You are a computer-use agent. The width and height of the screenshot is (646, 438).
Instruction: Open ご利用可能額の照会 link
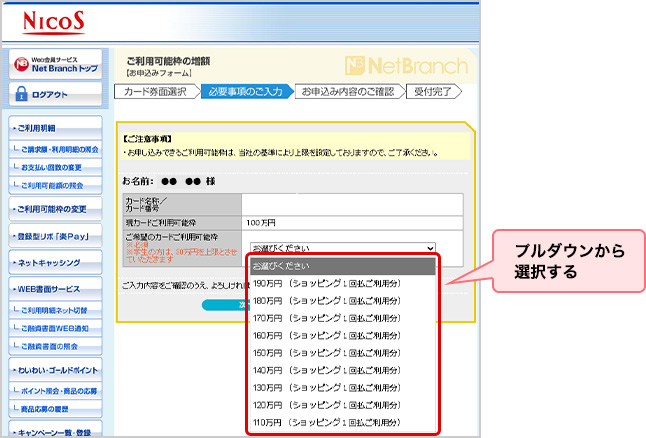[56, 185]
